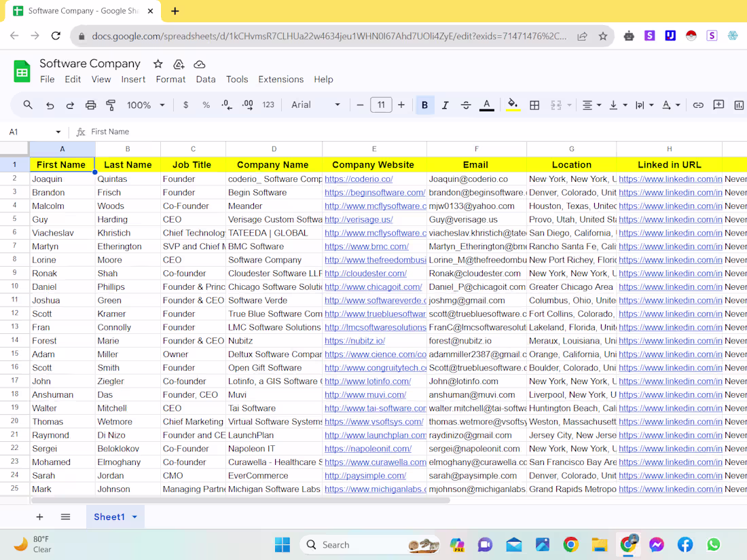The height and width of the screenshot is (560, 747).
Task: Open the fill color picker
Action: 513,105
